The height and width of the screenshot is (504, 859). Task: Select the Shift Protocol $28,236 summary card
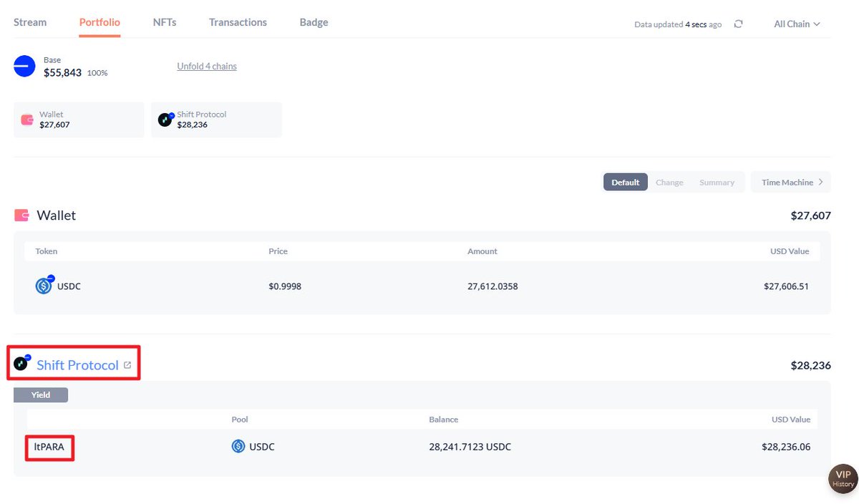tap(216, 120)
